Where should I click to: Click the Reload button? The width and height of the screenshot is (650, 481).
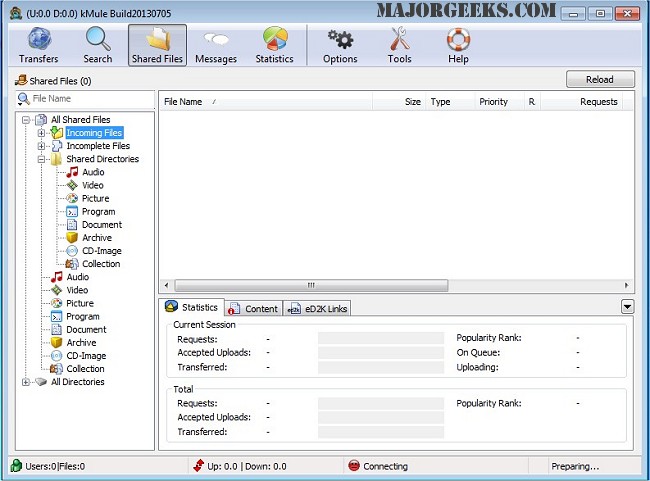(600, 79)
